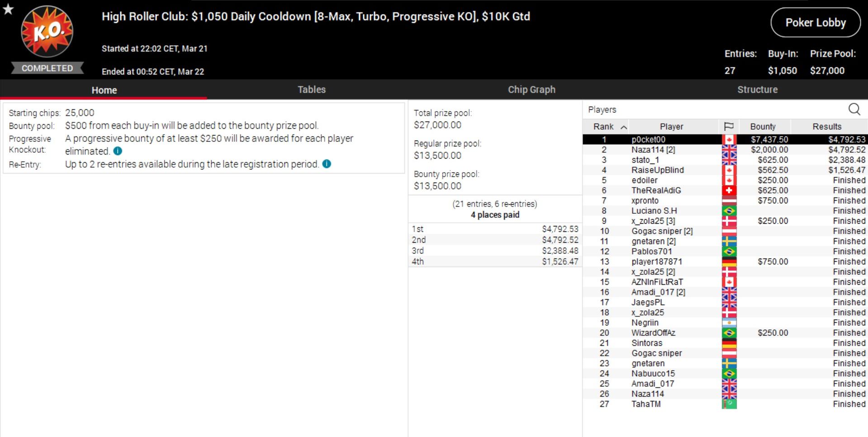Select the stato_1 player row
868x437 pixels.
click(645, 160)
